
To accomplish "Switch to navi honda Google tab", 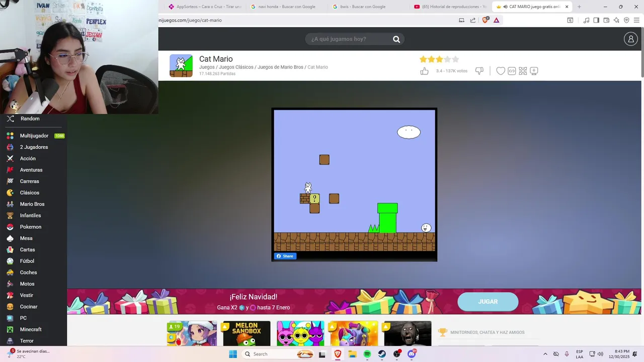I will pos(287,7).
